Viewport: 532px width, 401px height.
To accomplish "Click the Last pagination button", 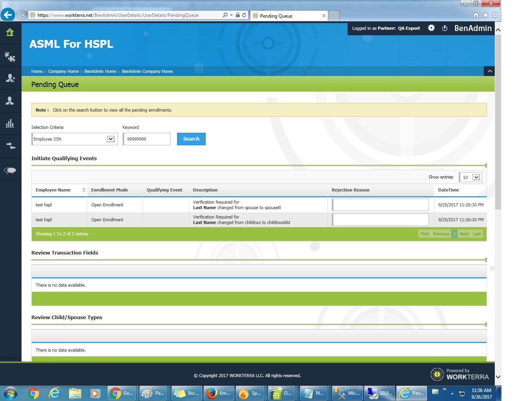I will coord(477,234).
